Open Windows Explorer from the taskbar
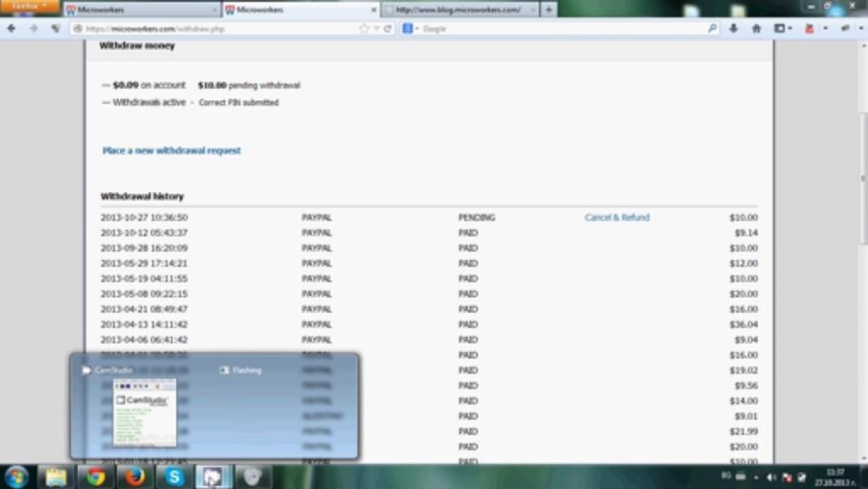Image resolution: width=868 pixels, height=489 pixels. (56, 477)
